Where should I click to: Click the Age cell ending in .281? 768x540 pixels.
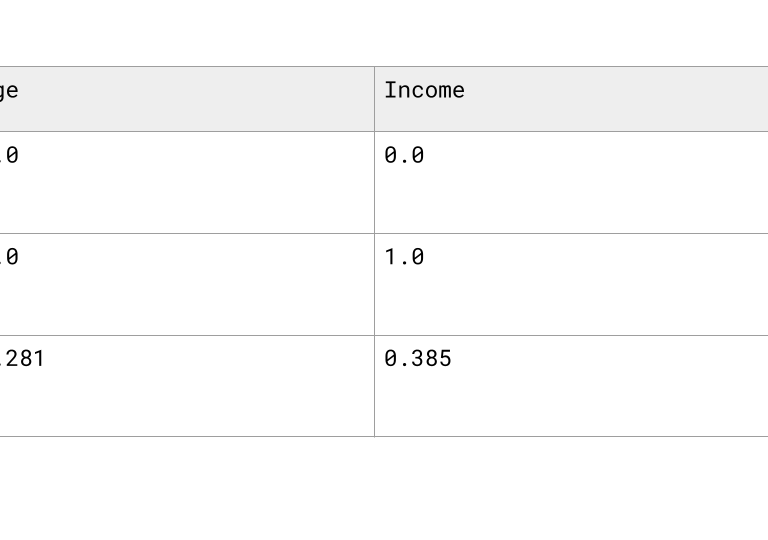tap(187, 386)
